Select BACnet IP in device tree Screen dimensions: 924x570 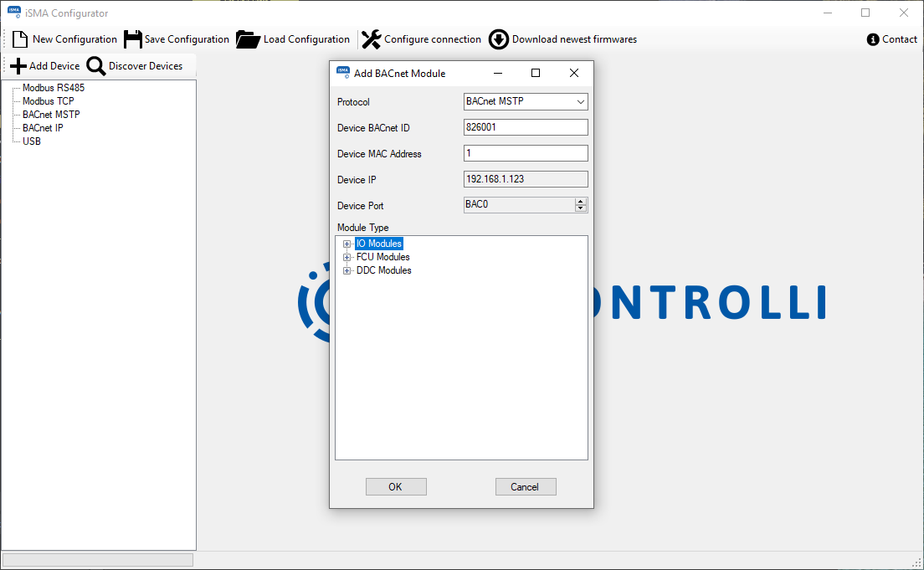pos(43,128)
